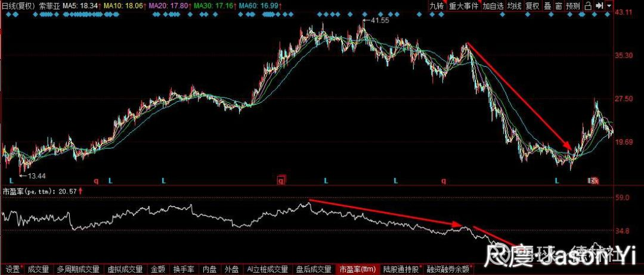The image size is (644, 275).
Task: Toggle 叠 overlay mode
Action: (547, 6)
